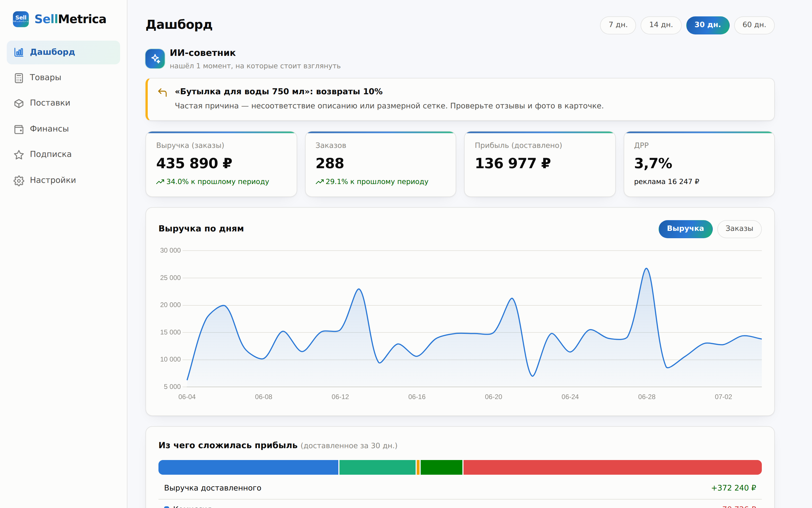Click the SellMetrica logo icon
Screen dimensions: 812x508
(21, 19)
